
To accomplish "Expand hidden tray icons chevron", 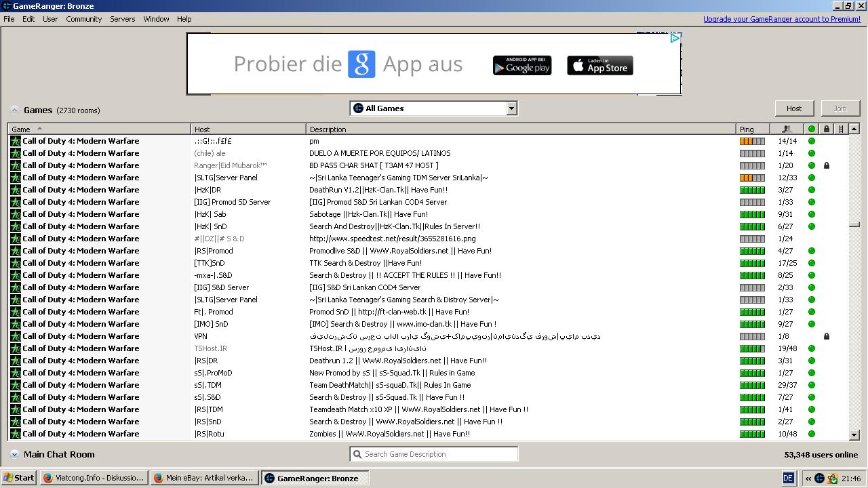I will click(x=808, y=478).
